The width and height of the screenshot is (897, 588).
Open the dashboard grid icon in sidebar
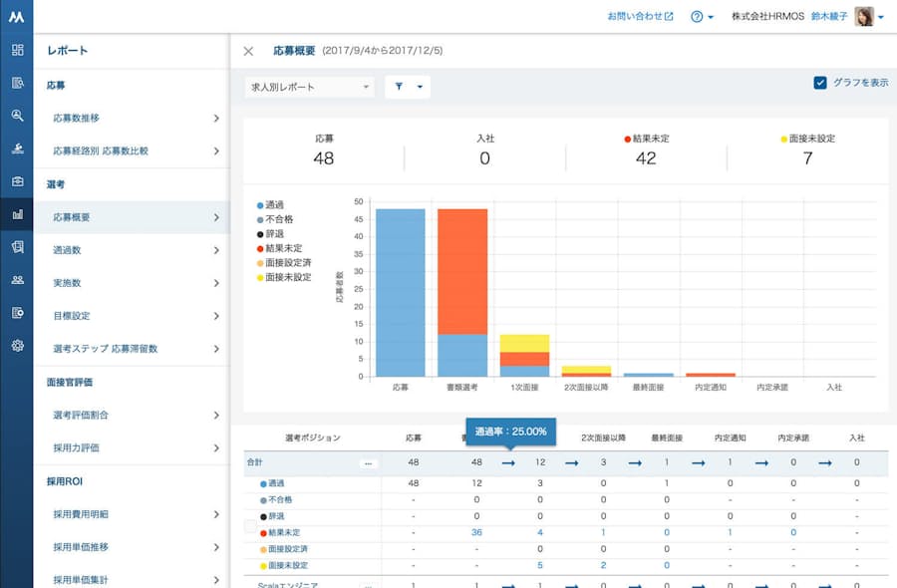point(17,50)
